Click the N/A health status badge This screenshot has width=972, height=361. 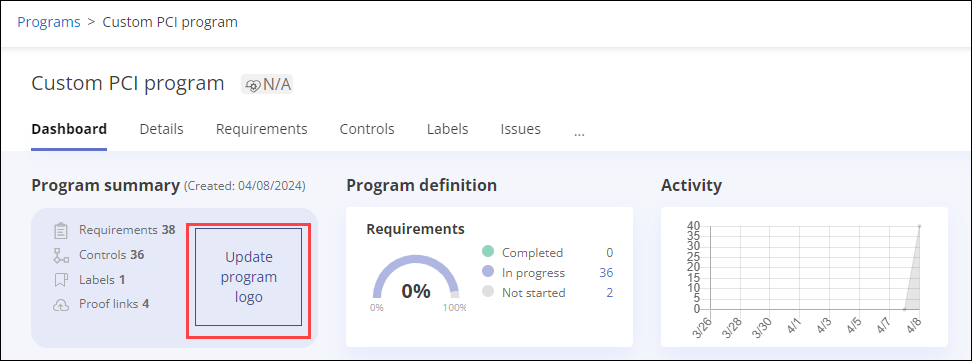[x=267, y=84]
